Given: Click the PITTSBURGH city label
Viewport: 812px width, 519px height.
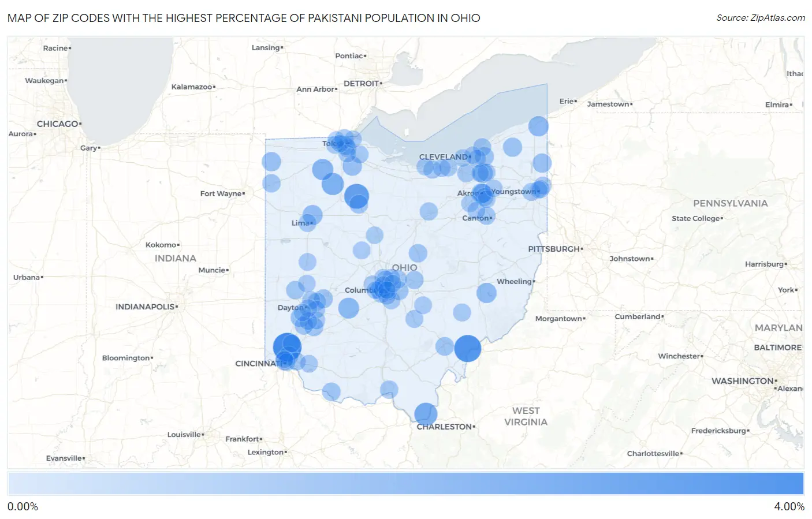Looking at the screenshot, I should [x=554, y=249].
